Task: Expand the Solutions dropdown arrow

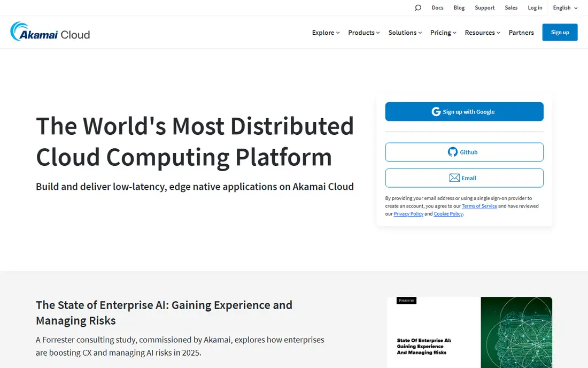Action: (420, 33)
